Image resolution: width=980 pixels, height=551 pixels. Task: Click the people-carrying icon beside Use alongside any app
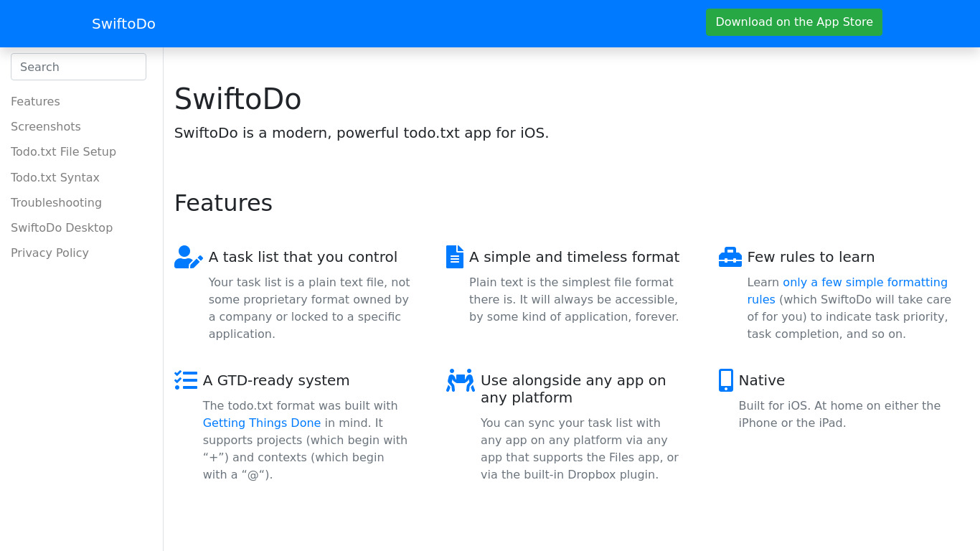point(461,380)
